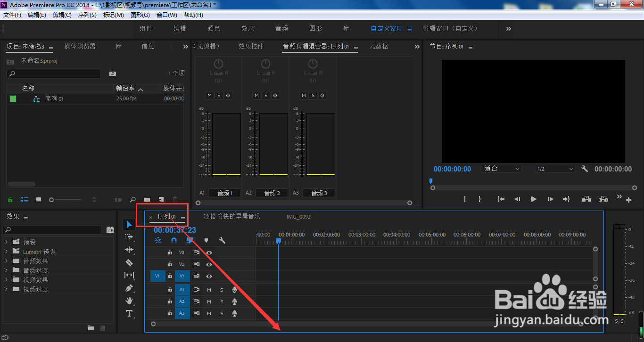Screen dimensions: 644x342
Task: Select the Slip tool
Action: pos(129,275)
